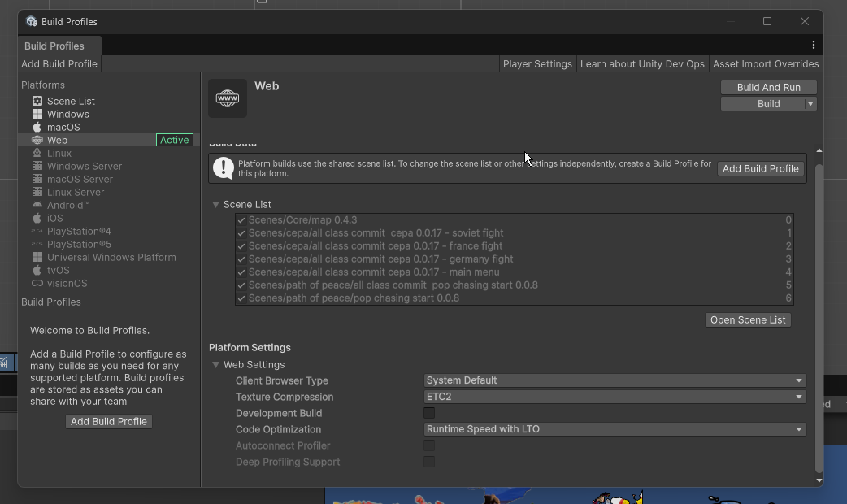The image size is (847, 504).
Task: Click the Windows Server icon
Action: click(x=37, y=166)
